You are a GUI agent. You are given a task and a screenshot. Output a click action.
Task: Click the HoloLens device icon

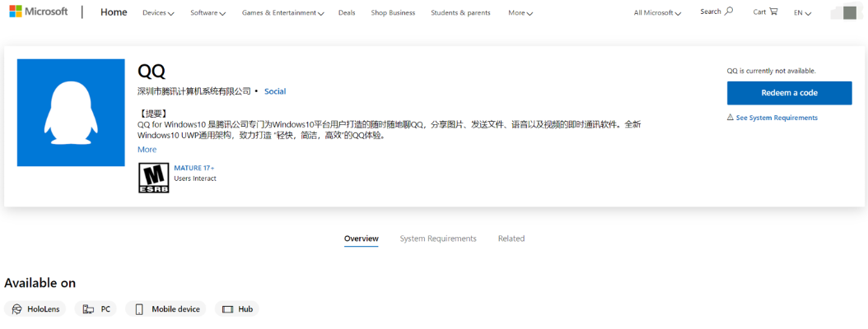click(x=16, y=309)
